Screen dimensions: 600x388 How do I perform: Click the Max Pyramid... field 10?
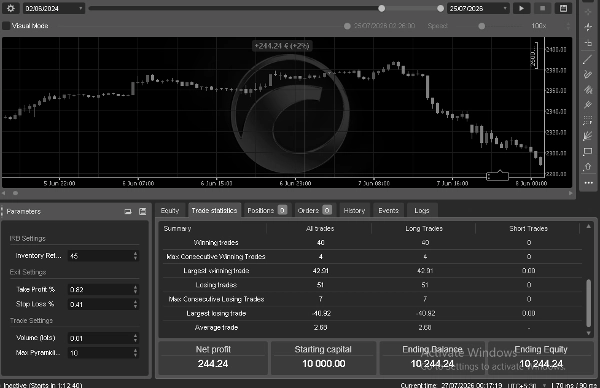(x=103, y=353)
